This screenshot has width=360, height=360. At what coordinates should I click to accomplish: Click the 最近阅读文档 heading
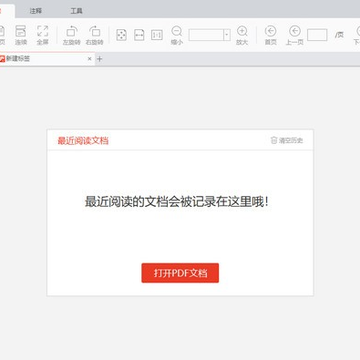pyautogui.click(x=83, y=141)
